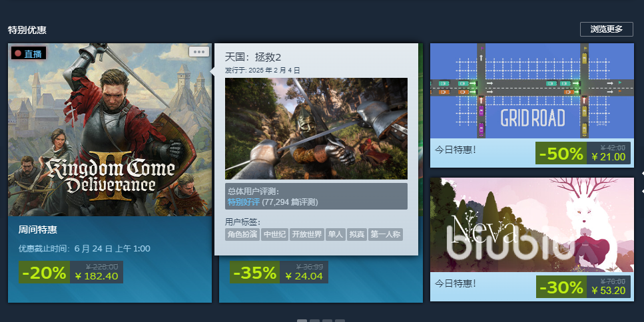Screen dimensions: 644x322
Task: Click the 单人 tag
Action: tap(336, 234)
